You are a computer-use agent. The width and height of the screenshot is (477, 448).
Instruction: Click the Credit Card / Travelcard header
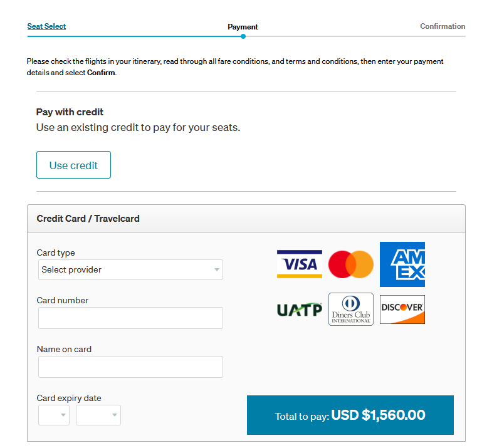pos(88,219)
